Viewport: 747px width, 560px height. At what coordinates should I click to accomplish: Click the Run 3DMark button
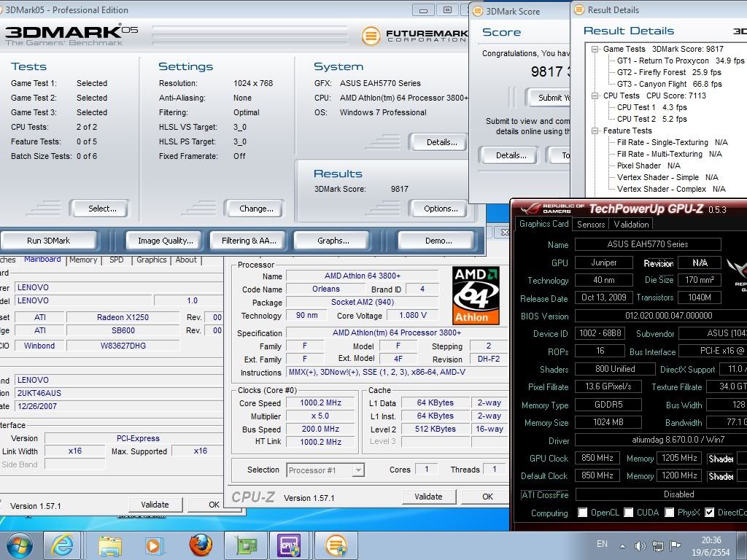point(48,241)
